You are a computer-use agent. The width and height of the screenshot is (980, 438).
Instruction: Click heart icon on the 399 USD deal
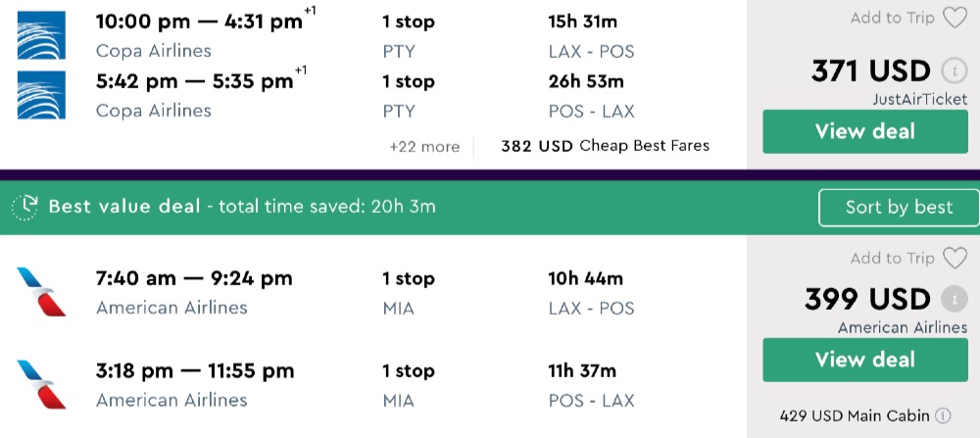(x=955, y=258)
